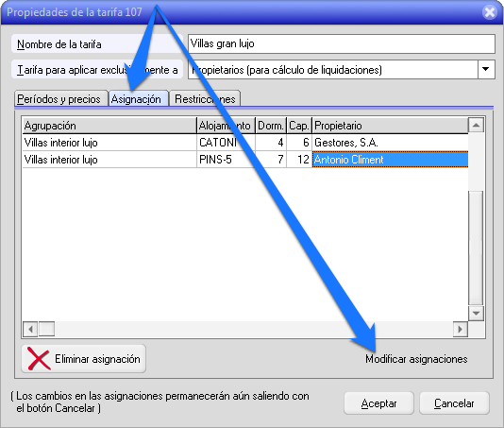
Task: Click the vertical scrollbar thumb
Action: point(476,248)
